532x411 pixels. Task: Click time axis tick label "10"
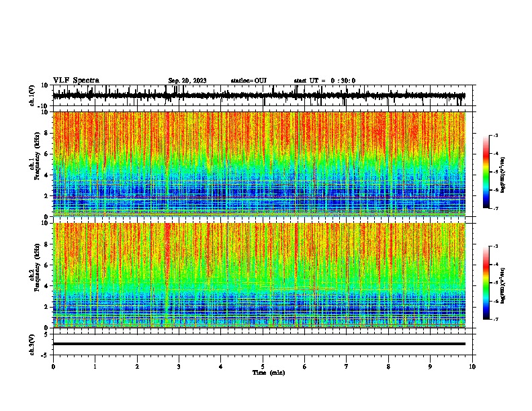472,367
